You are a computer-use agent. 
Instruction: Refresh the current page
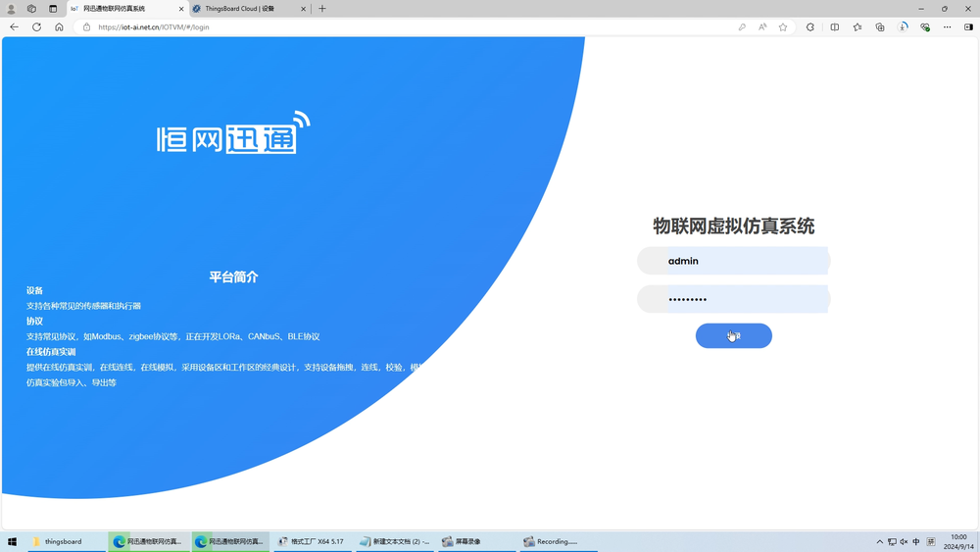pos(36,27)
